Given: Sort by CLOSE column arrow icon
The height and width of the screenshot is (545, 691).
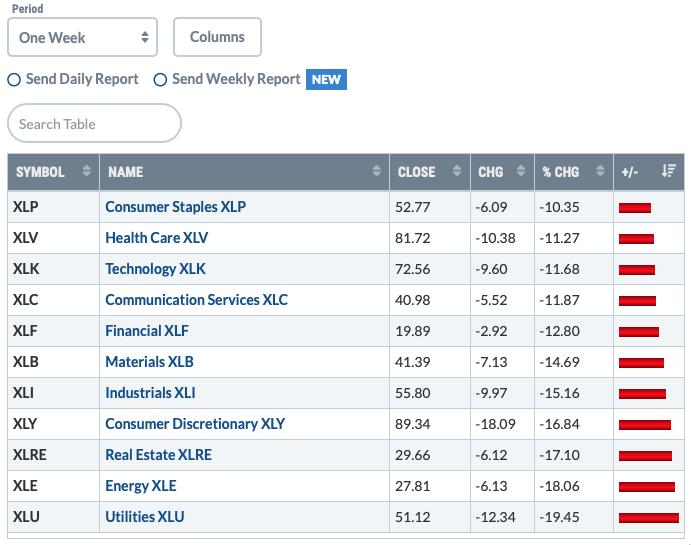Looking at the screenshot, I should click(457, 171).
